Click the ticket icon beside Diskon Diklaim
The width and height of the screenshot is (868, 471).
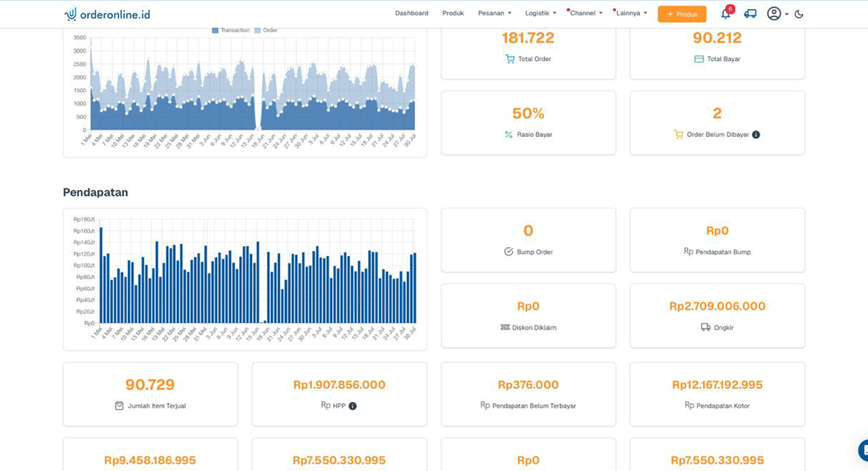click(505, 327)
